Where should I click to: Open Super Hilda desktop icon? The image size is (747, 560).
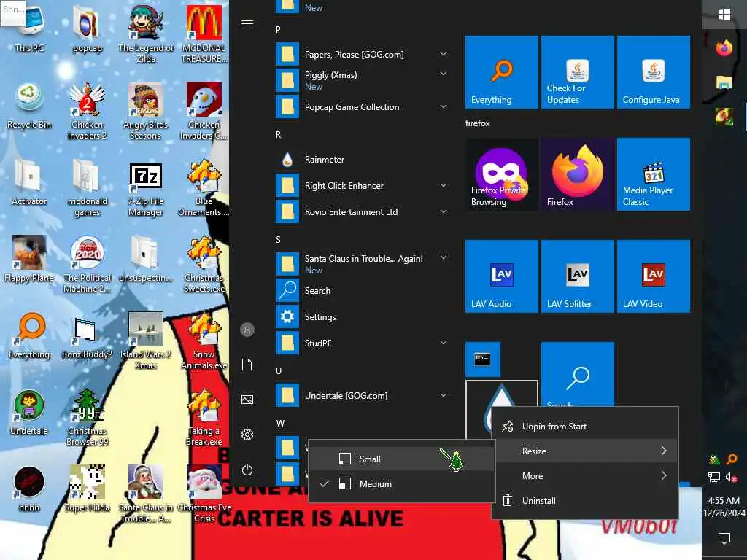88,489
